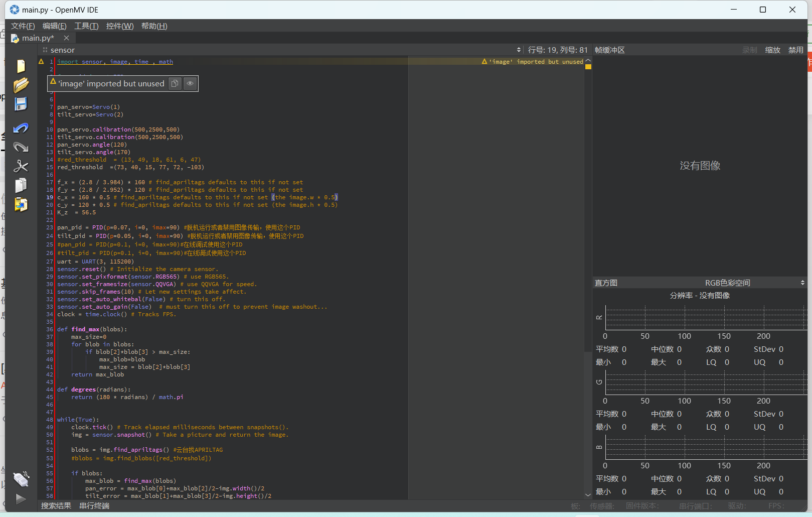The height and width of the screenshot is (517, 812).
Task: Open the symbol dropdown arrow stepper
Action: pos(519,50)
